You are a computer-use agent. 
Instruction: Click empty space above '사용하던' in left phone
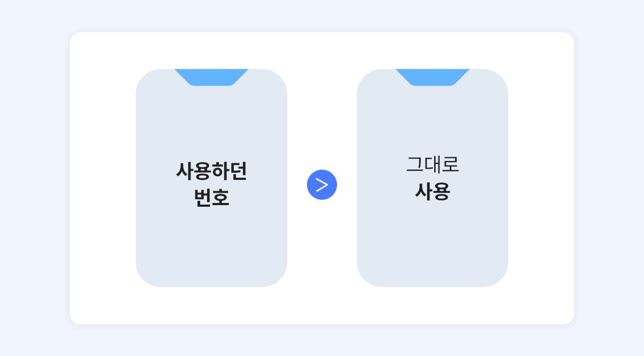click(x=211, y=123)
